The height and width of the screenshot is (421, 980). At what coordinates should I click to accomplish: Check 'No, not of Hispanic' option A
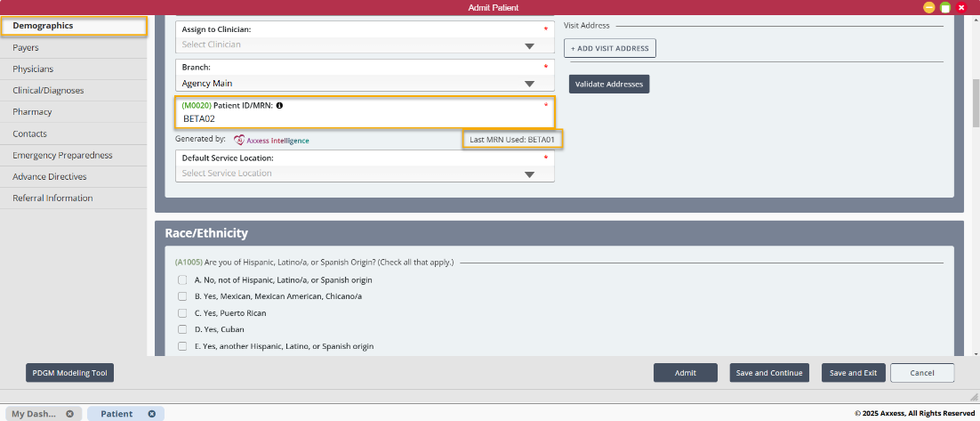tap(182, 280)
